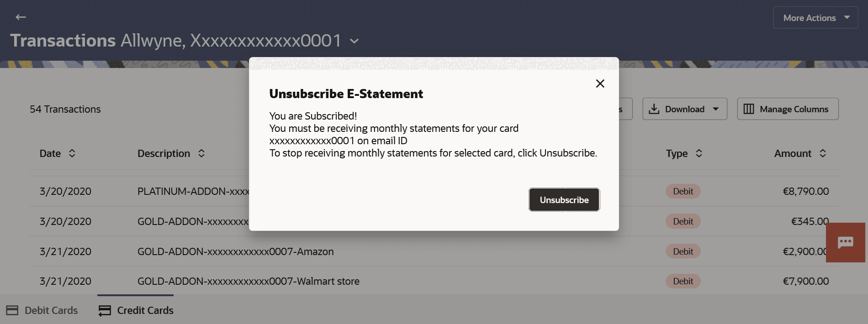Open the chat support icon
Image resolution: width=868 pixels, height=324 pixels.
(x=845, y=242)
